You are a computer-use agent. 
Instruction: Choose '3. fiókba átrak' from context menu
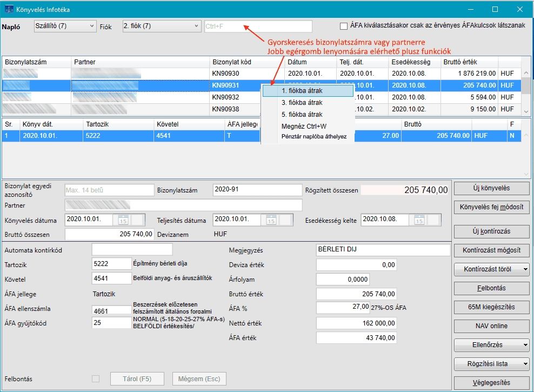(308, 103)
